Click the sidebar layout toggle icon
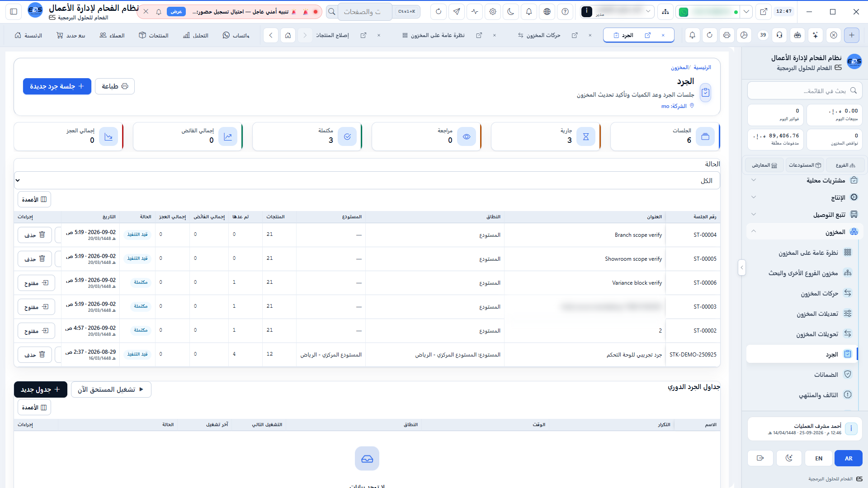 (14, 12)
